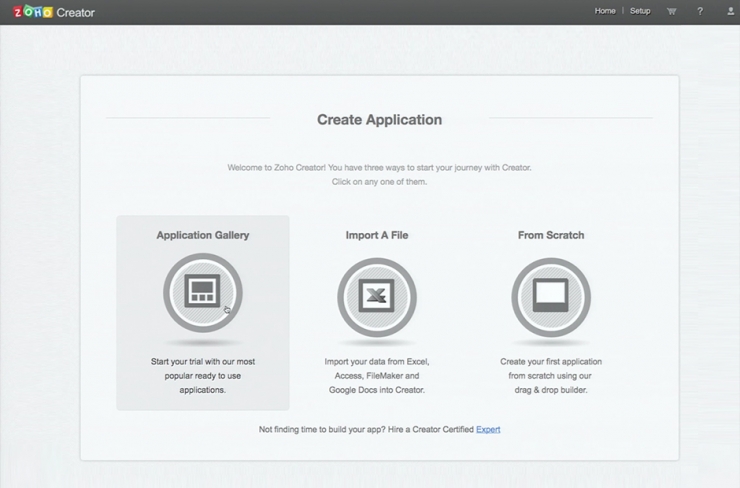The image size is (740, 488).
Task: Choose the From Scratch blank screen icon
Action: (x=551, y=297)
